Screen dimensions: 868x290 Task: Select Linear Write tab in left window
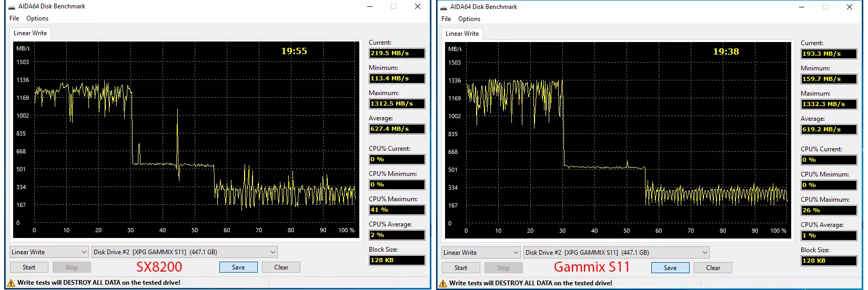click(30, 33)
